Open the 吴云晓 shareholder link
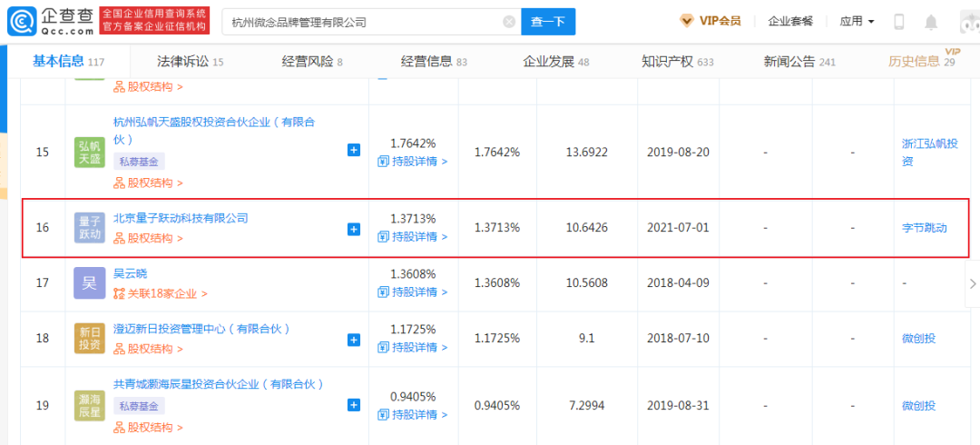Viewport: 980px width, 445px height. pyautogui.click(x=132, y=273)
